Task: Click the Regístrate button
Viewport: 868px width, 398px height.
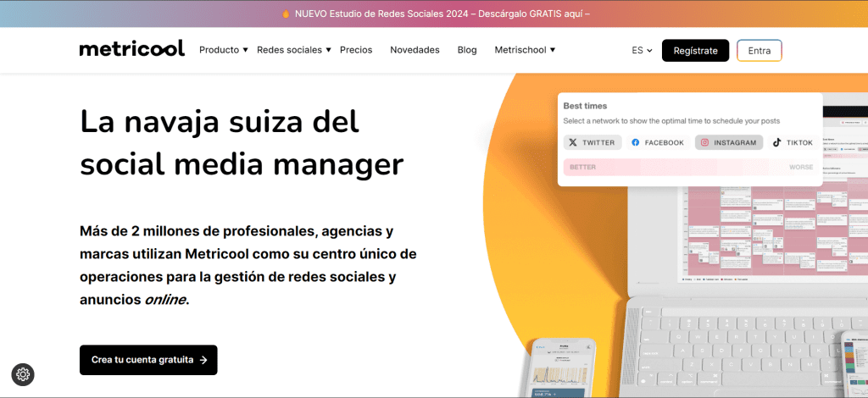Action: 695,50
